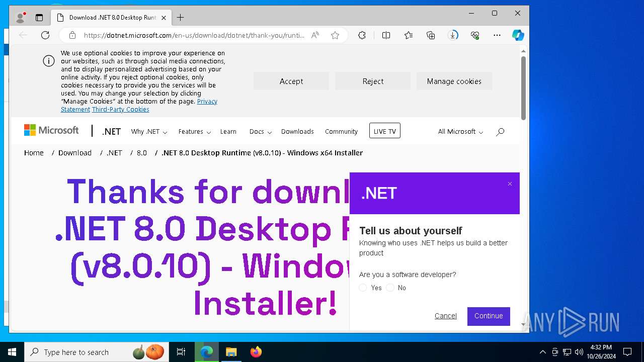Click the taskbar search box
Viewport: 644px width, 362px height.
click(97, 352)
